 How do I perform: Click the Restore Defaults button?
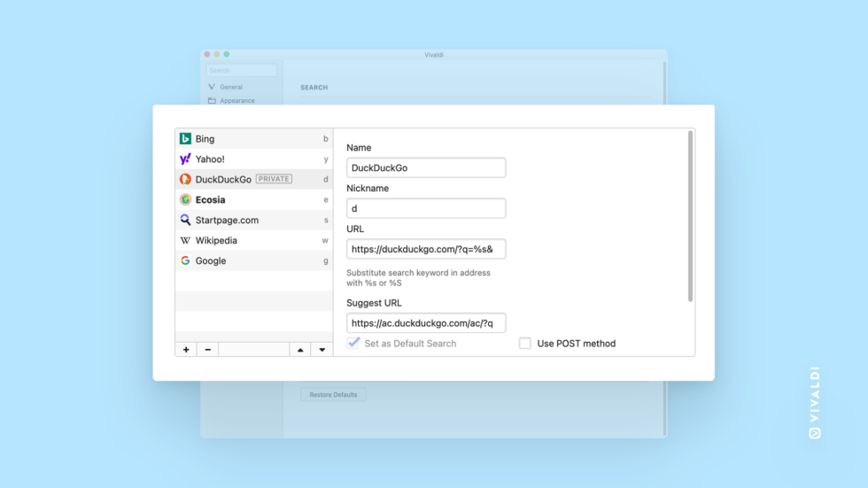pos(333,394)
